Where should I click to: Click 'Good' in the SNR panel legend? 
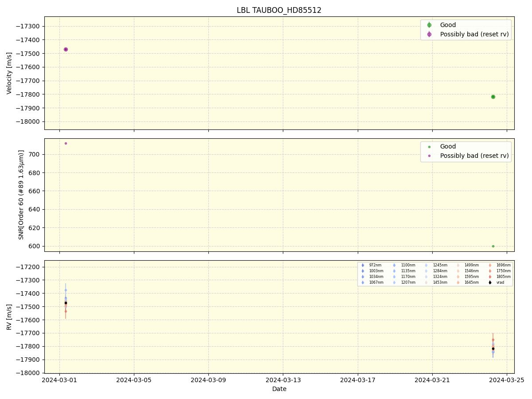(x=448, y=146)
